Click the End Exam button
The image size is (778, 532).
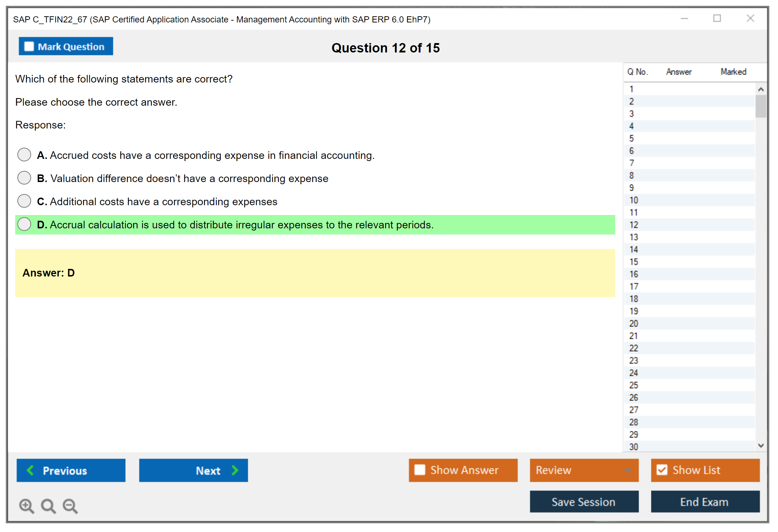(705, 502)
